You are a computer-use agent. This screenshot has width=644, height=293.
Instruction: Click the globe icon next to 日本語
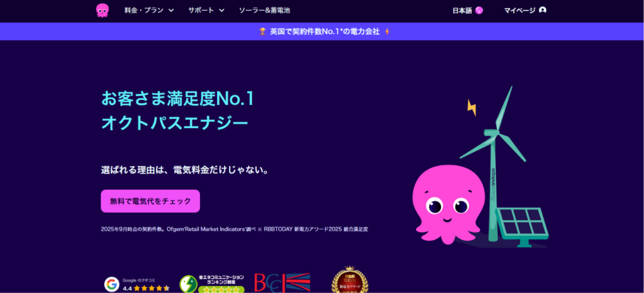click(x=479, y=11)
